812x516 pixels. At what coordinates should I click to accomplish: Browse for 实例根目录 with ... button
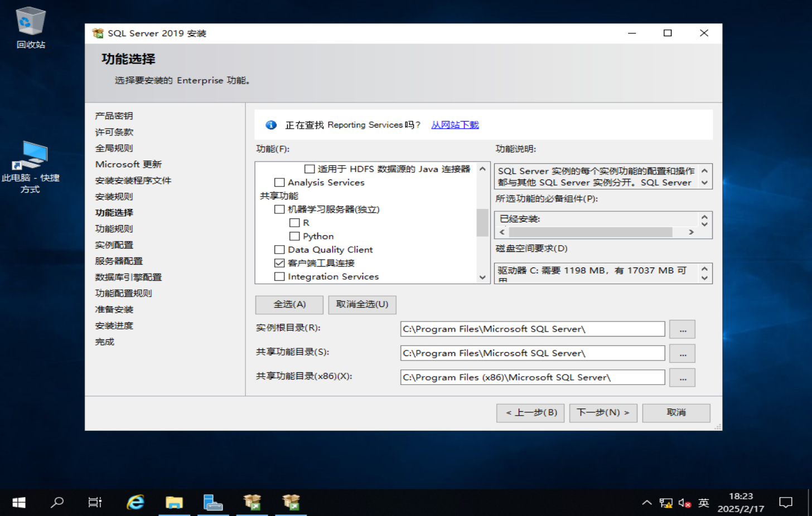point(683,329)
